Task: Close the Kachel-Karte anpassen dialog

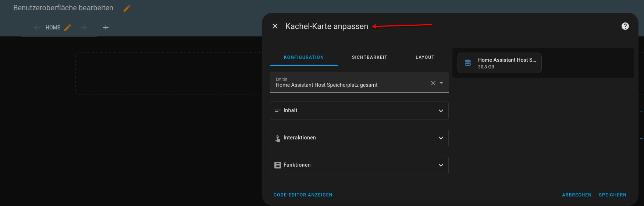Action: (x=275, y=26)
